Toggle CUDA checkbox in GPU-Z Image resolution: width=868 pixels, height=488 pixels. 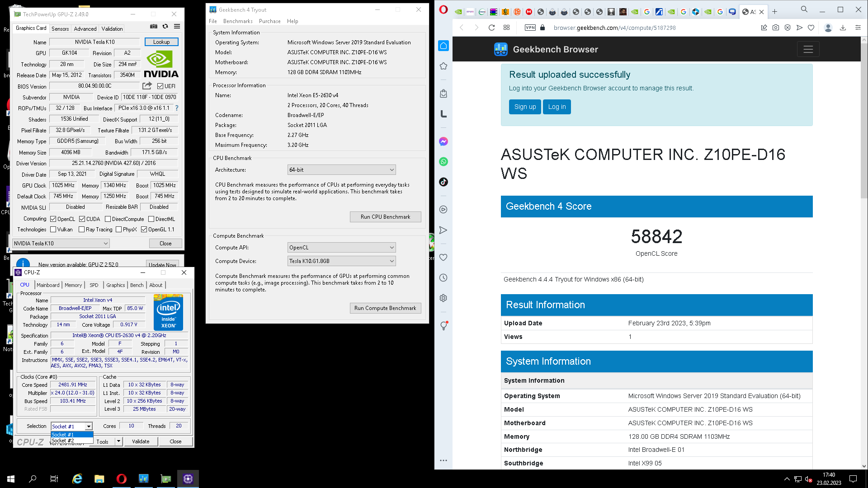[x=82, y=219]
